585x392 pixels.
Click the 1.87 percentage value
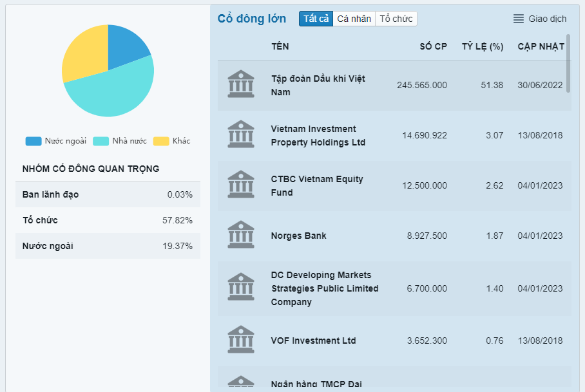[495, 236]
